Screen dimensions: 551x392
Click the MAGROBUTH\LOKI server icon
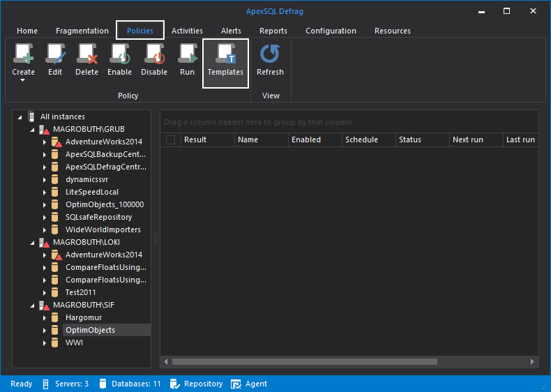(x=44, y=242)
